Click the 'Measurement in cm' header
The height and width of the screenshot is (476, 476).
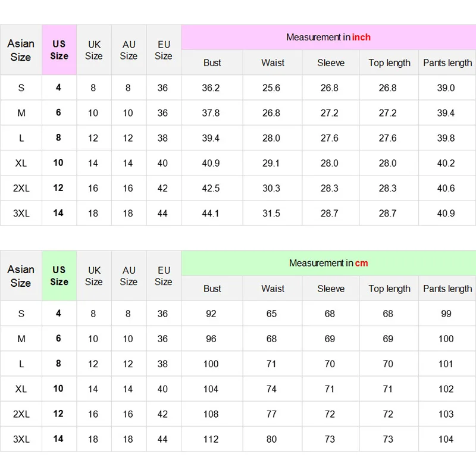pos(328,263)
